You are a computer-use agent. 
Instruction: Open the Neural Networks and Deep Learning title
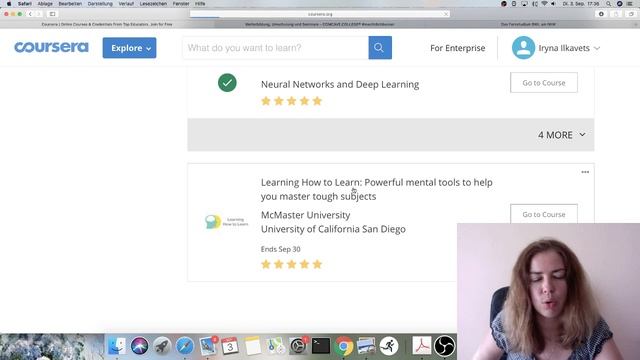(x=340, y=84)
